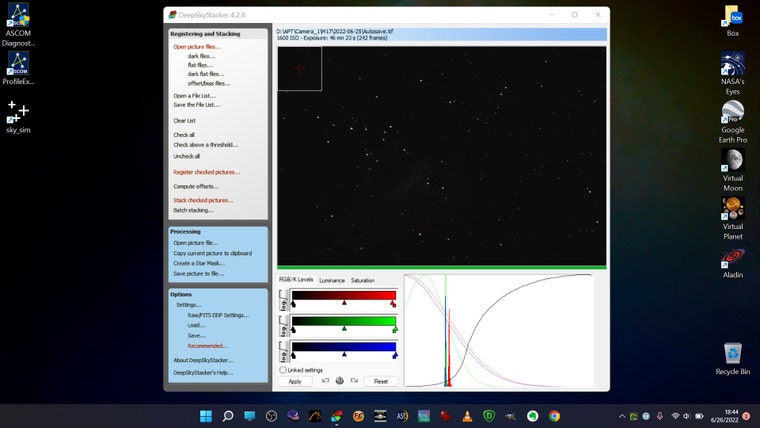The height and width of the screenshot is (428, 760).
Task: Click Save the File List...
Action: [196, 105]
